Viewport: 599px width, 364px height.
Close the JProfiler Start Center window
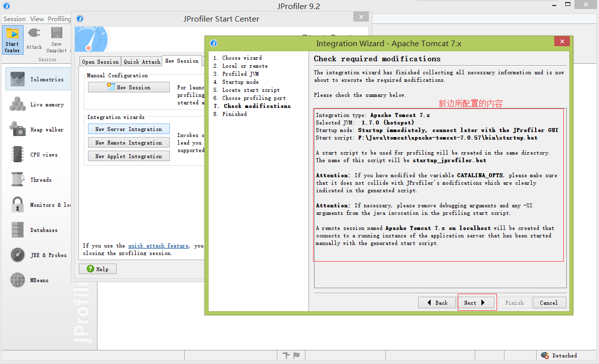tap(361, 17)
